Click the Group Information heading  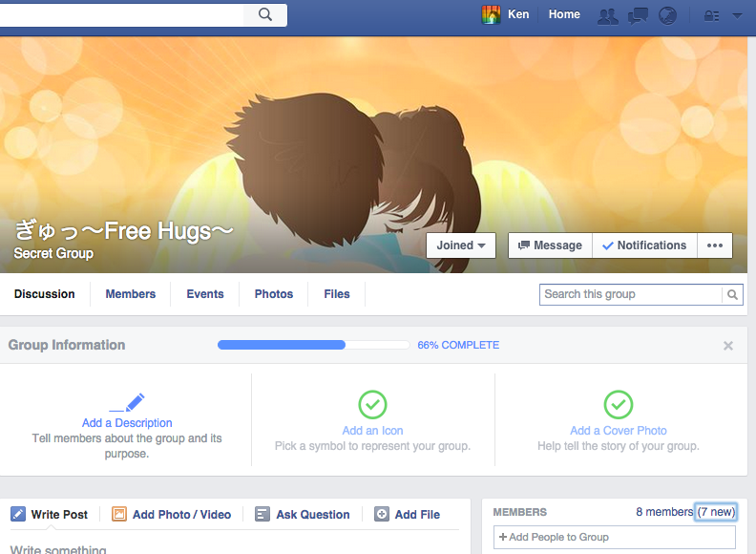coord(67,345)
